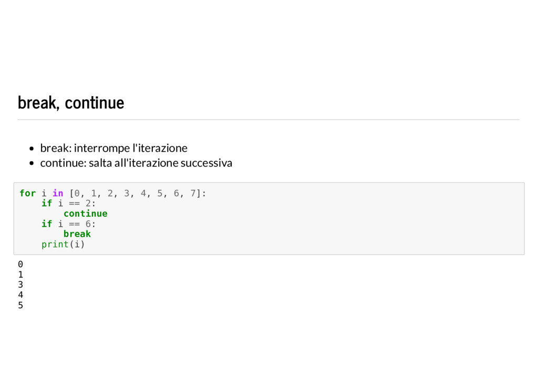Image resolution: width=538 pixels, height=392 pixels.
Task: Click the list [0, 1, 2, 3, 4, 5, 6, 7]
Action: 135,193
